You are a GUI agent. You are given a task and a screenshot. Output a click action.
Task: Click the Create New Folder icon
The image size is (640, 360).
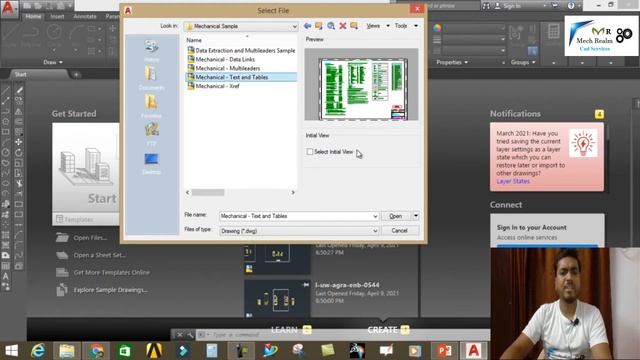[354, 26]
